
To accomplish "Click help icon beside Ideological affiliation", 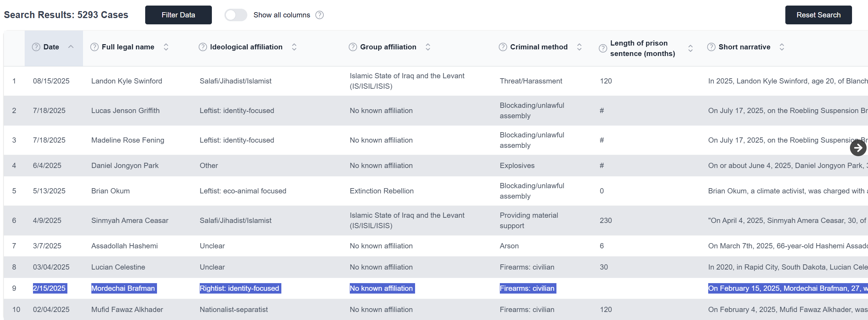I will point(203,47).
